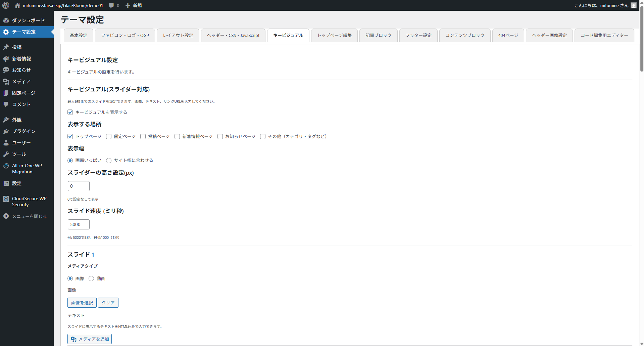Click the CloudSecure WP Security shield icon
The height and width of the screenshot is (346, 644).
(6, 199)
